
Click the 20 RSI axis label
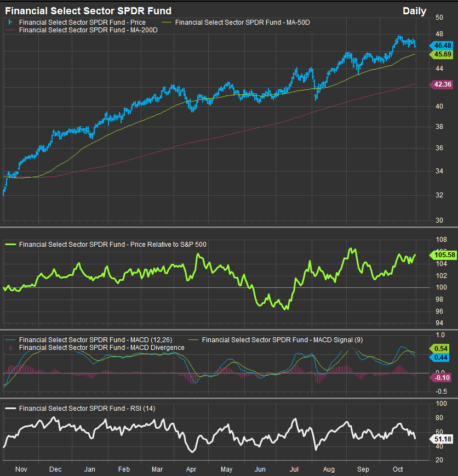pos(439,460)
